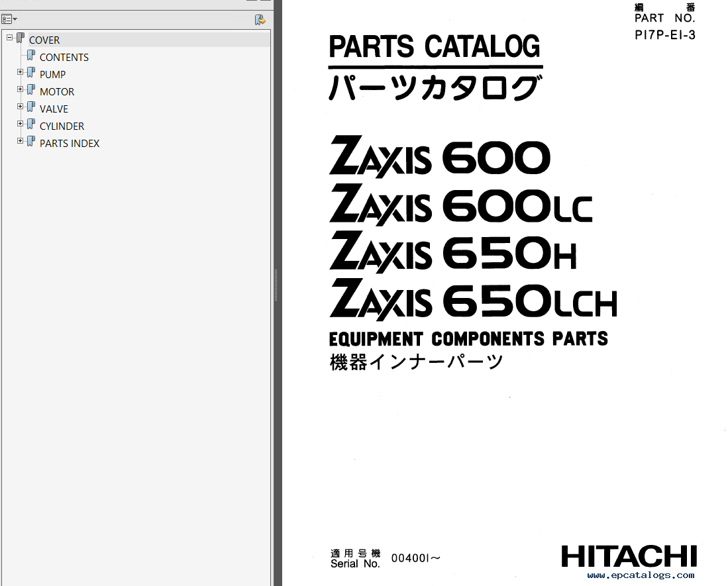Viewport: 728px width, 586px height.
Task: Click the bookmark icon beside COVER
Action: (x=21, y=38)
